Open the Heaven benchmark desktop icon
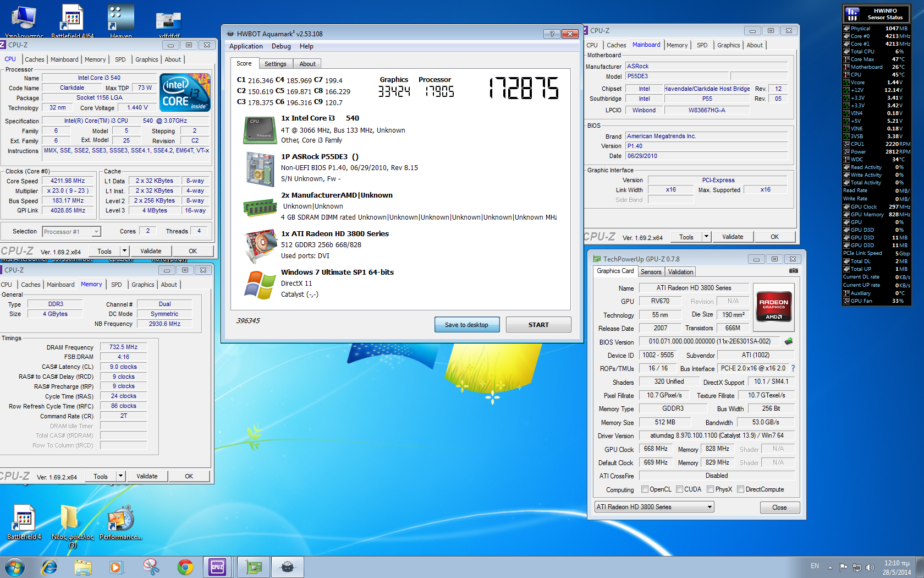Viewport: 924px width, 578px height. coord(120,21)
